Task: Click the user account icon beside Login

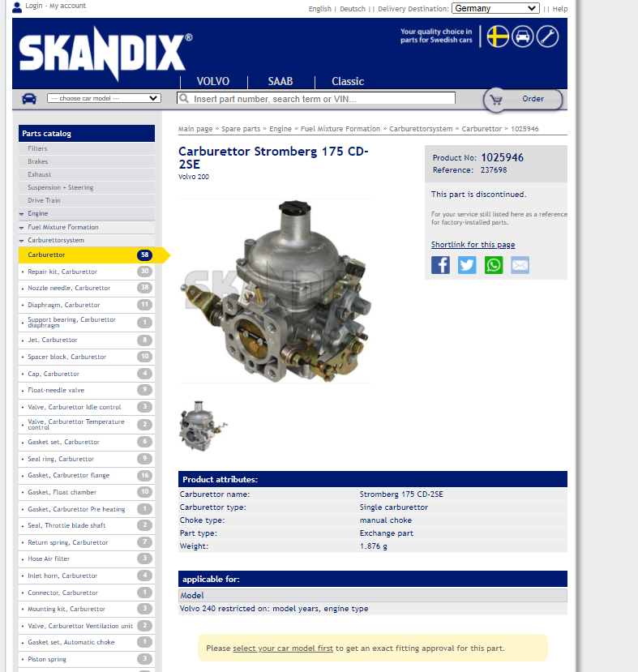Action: pyautogui.click(x=17, y=6)
